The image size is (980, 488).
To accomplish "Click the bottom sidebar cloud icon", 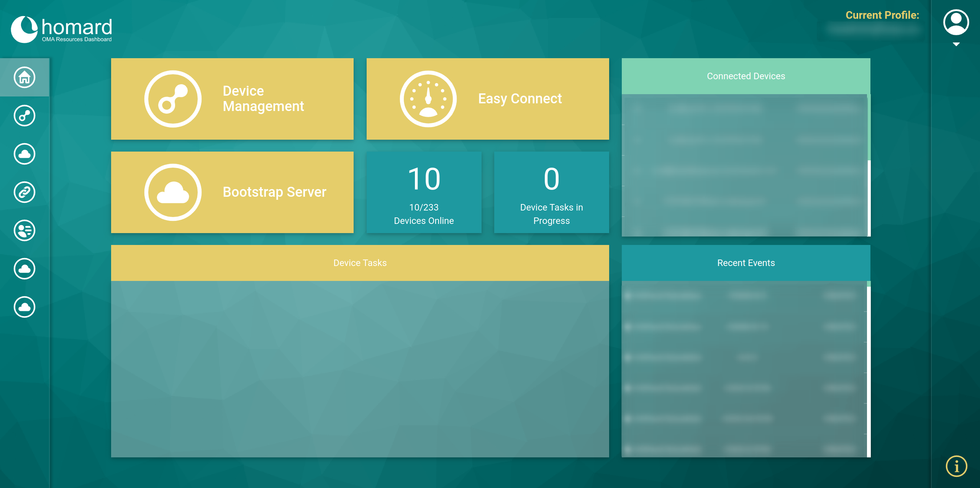I will 25,307.
